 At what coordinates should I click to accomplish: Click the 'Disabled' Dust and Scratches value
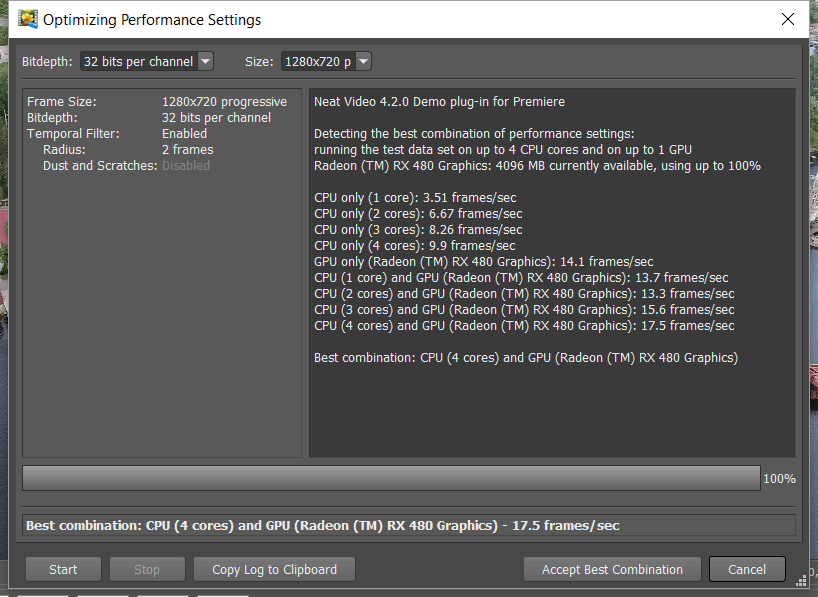[186, 166]
